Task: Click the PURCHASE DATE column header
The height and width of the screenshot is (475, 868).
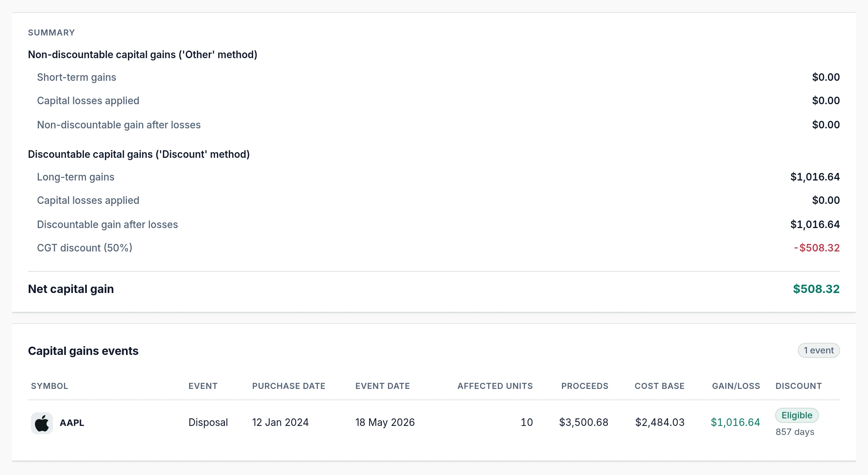Action: pyautogui.click(x=289, y=386)
